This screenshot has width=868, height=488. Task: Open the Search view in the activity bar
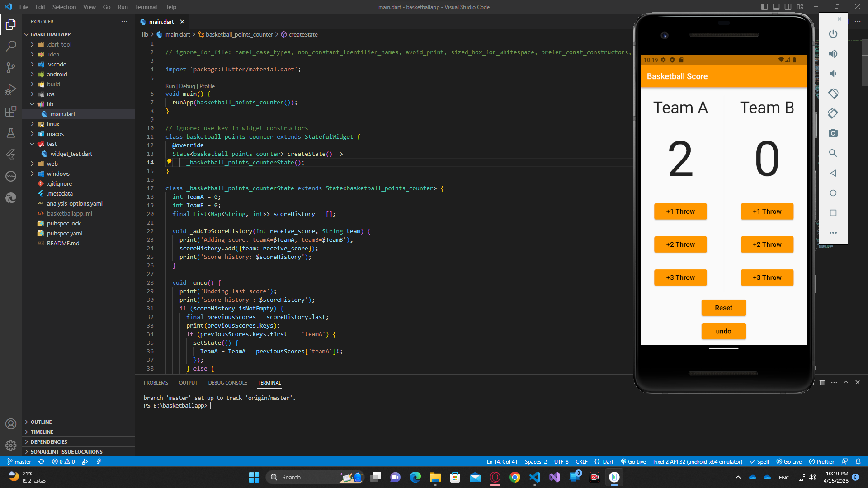pos(11,46)
